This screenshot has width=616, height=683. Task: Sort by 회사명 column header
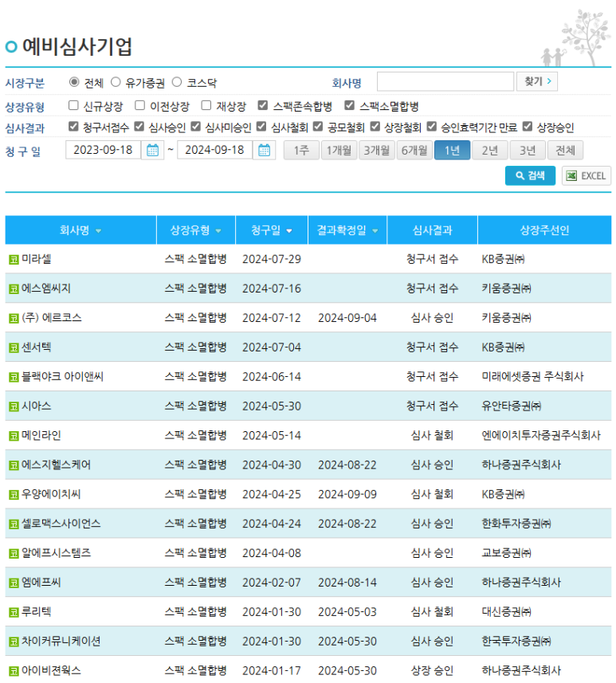click(x=80, y=230)
